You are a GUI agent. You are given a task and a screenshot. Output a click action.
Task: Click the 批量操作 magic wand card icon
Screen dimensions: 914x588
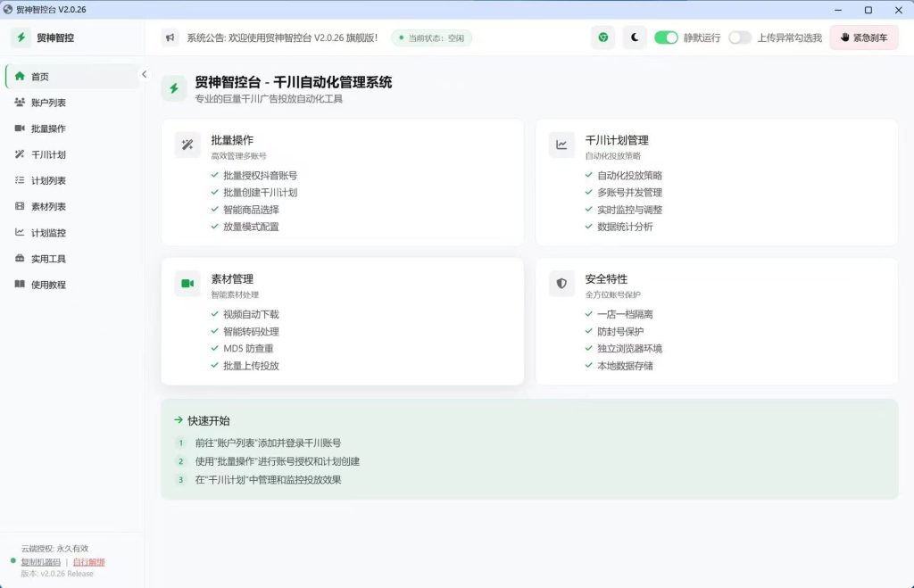[187, 145]
